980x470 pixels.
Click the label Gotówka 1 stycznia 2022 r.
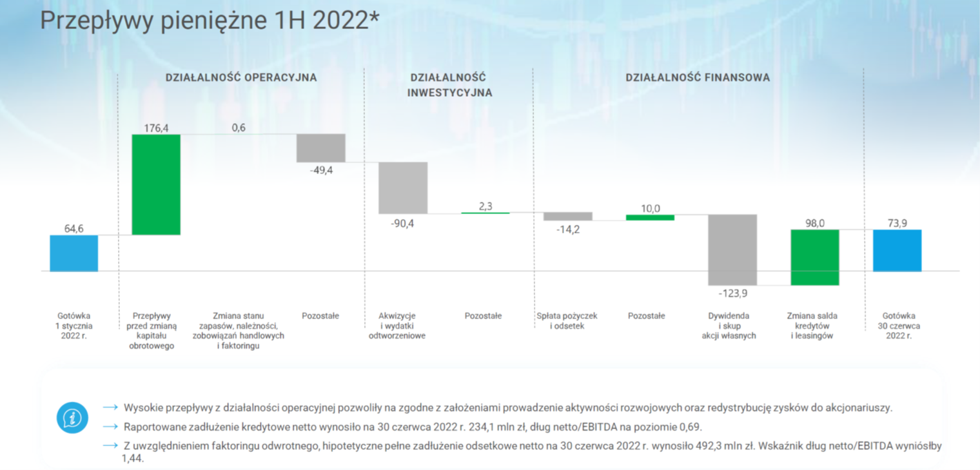tap(73, 326)
